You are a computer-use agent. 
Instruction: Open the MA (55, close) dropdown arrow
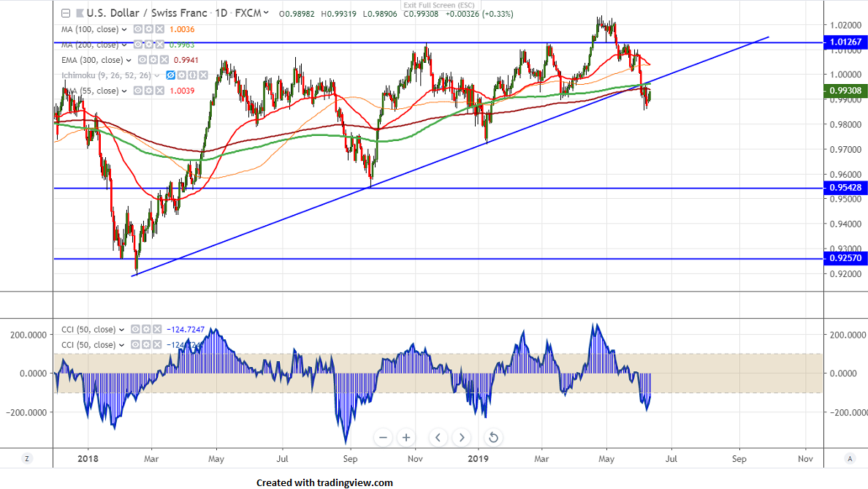[x=123, y=91]
